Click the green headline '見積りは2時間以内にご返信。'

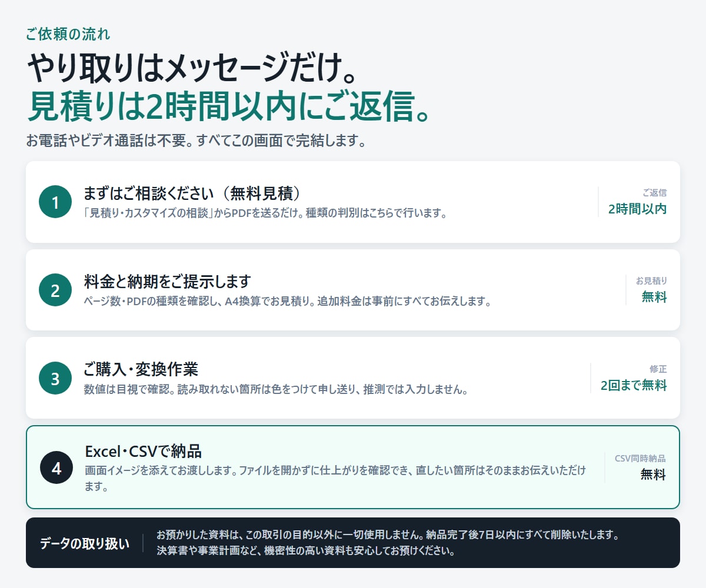(228, 106)
